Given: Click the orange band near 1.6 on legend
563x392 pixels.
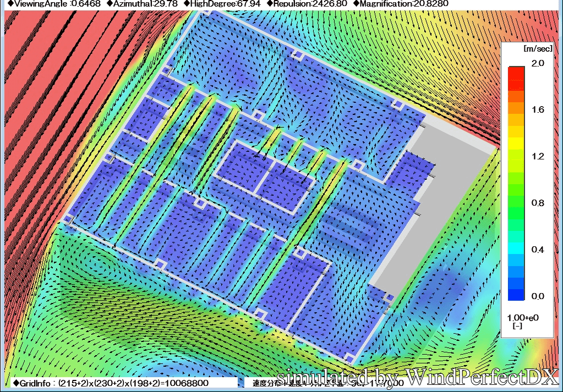Looking at the screenshot, I should coord(516,110).
